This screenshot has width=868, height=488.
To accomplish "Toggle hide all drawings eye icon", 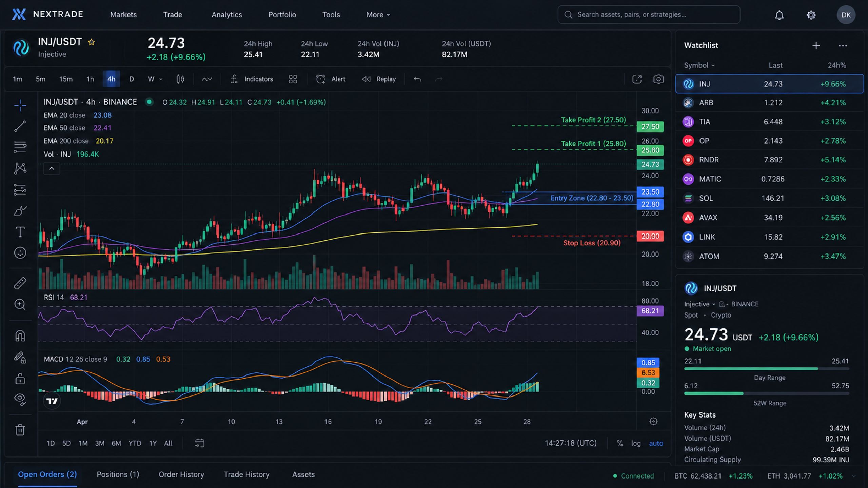I will pos(20,399).
